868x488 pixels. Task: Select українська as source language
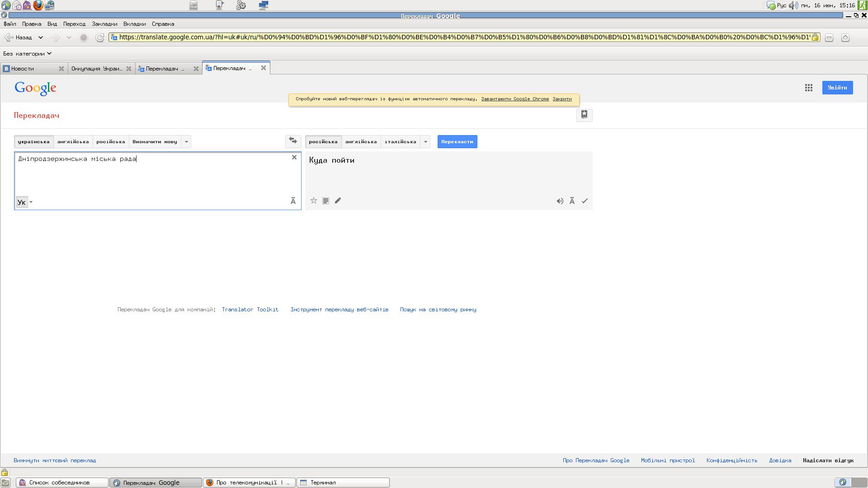click(33, 141)
